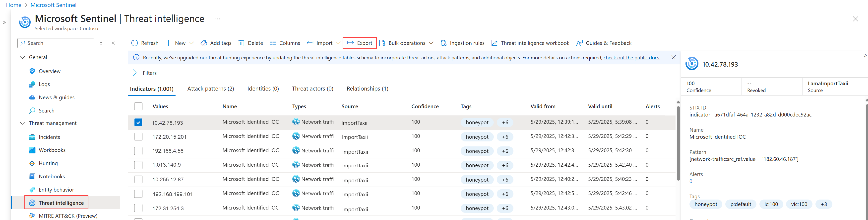Expand the Bulk operations dropdown
868x220 pixels.
431,43
